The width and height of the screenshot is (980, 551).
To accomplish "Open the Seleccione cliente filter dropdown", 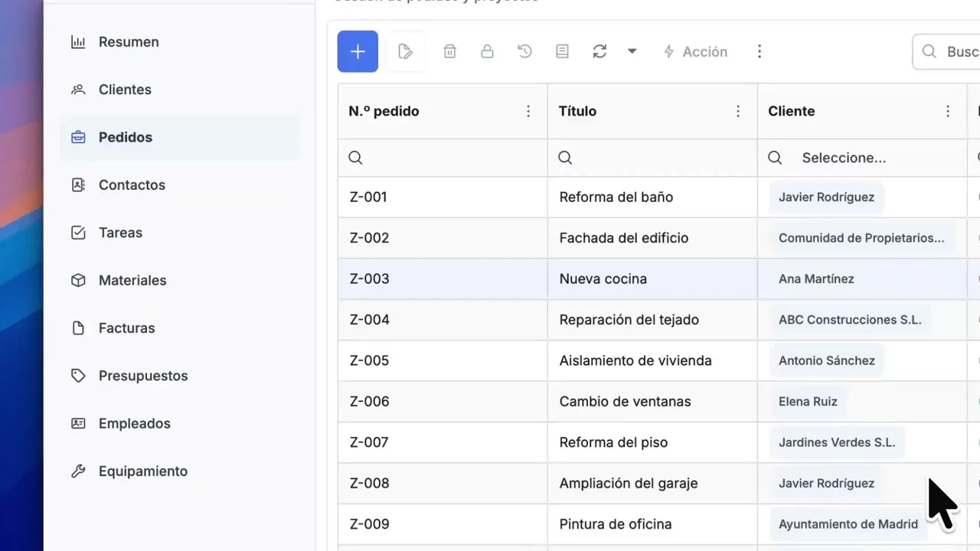I will (x=844, y=158).
